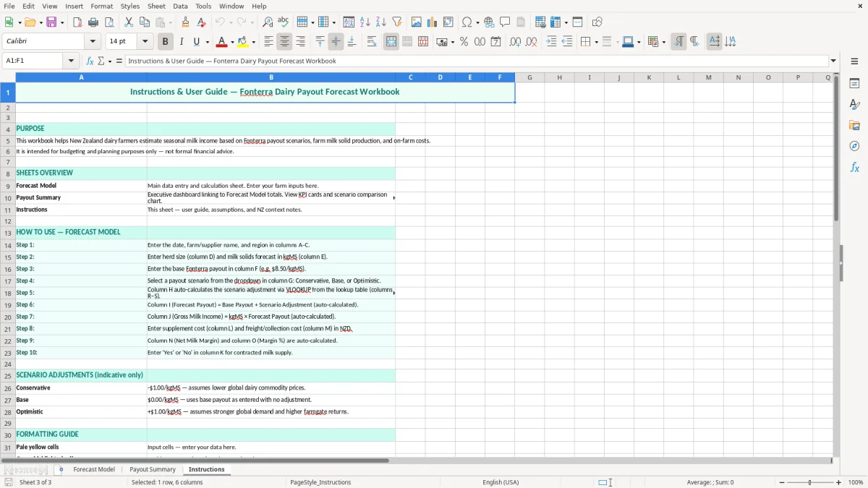
Task: Click the Print icon
Action: click(x=93, y=22)
